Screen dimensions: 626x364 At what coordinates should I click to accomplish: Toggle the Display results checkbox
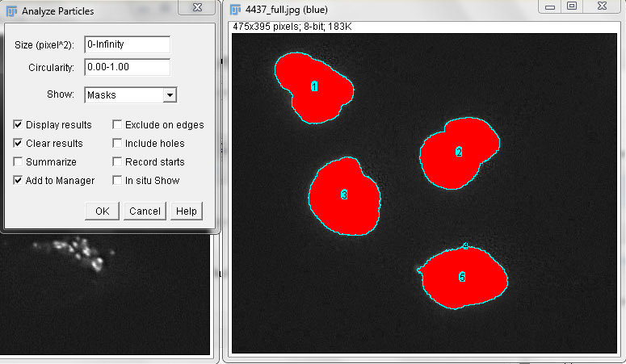[18, 124]
